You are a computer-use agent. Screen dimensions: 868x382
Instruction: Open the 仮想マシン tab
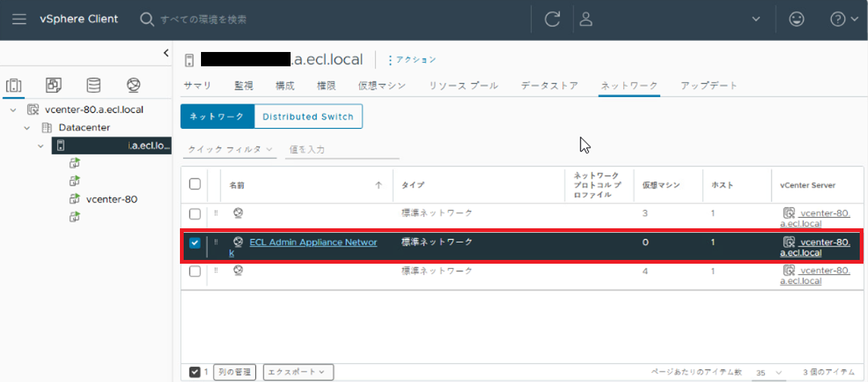(x=382, y=86)
